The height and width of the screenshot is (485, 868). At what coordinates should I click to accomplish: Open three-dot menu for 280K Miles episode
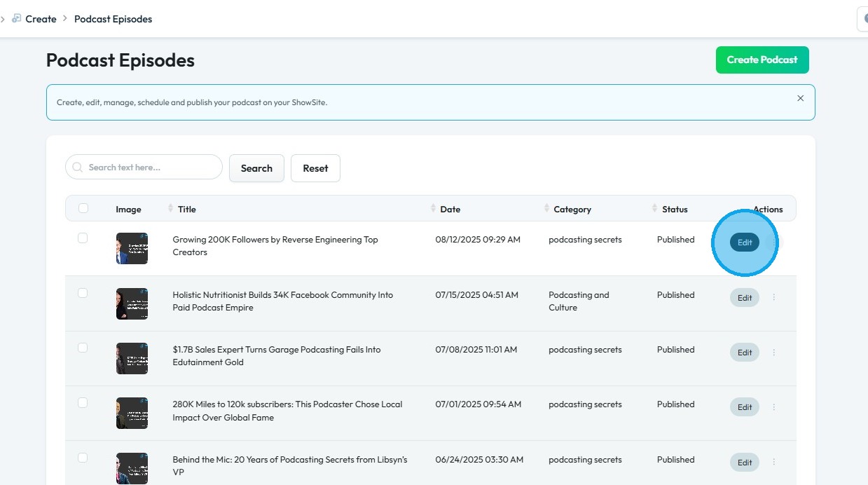pos(774,407)
